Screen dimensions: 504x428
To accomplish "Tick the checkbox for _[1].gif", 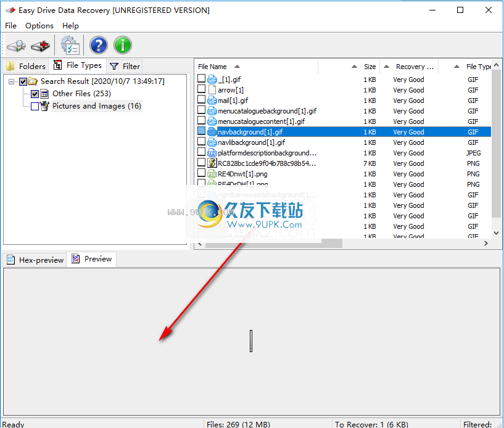I will click(x=202, y=79).
